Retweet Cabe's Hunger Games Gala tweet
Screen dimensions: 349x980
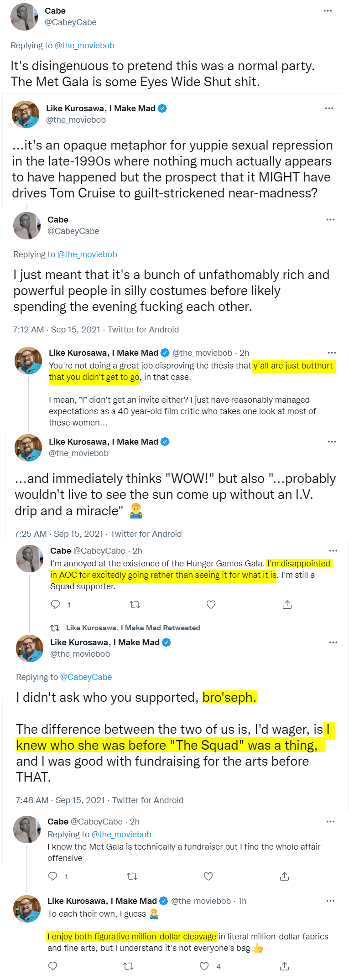(135, 605)
